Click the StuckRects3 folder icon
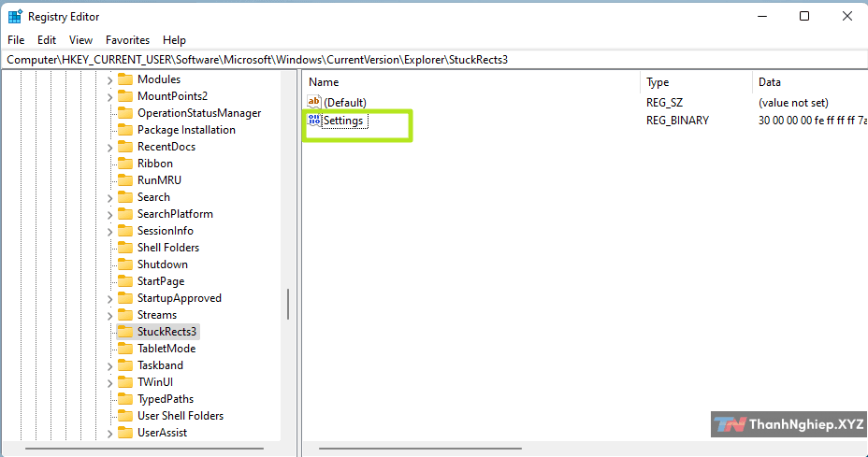 point(125,332)
